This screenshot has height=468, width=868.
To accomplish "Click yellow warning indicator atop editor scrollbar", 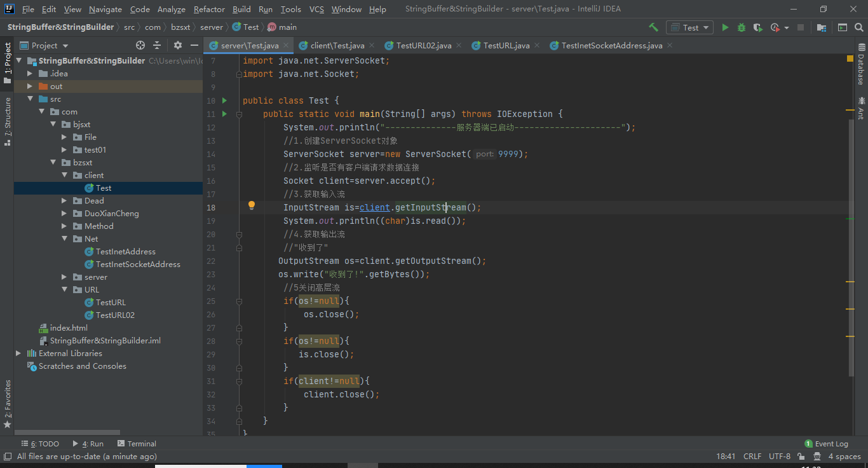I will [850, 59].
